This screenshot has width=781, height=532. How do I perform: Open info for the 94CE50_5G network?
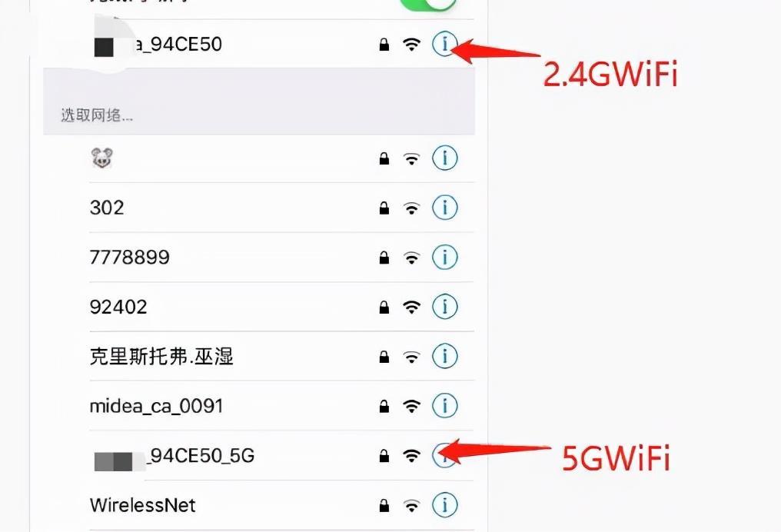point(444,455)
